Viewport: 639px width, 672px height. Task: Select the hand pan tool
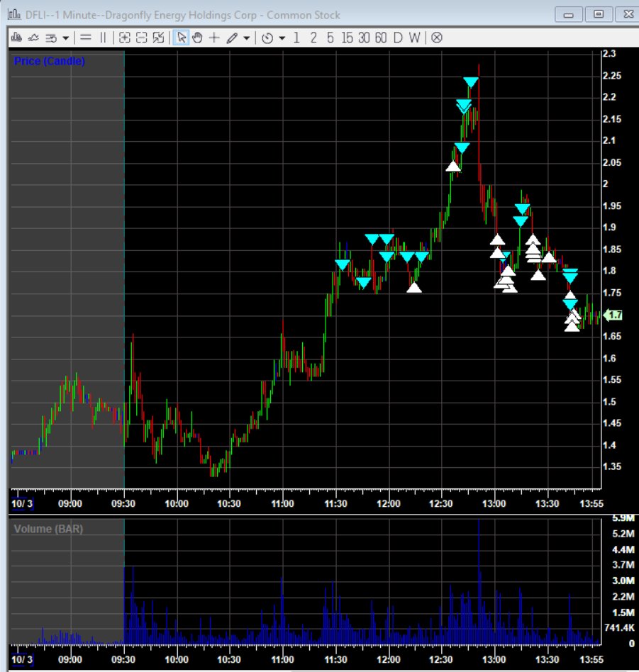[x=197, y=38]
